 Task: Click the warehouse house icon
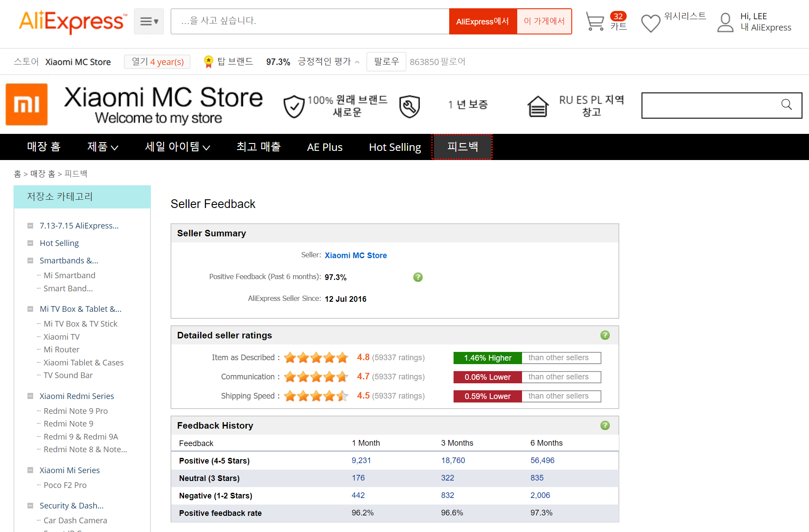click(x=538, y=106)
